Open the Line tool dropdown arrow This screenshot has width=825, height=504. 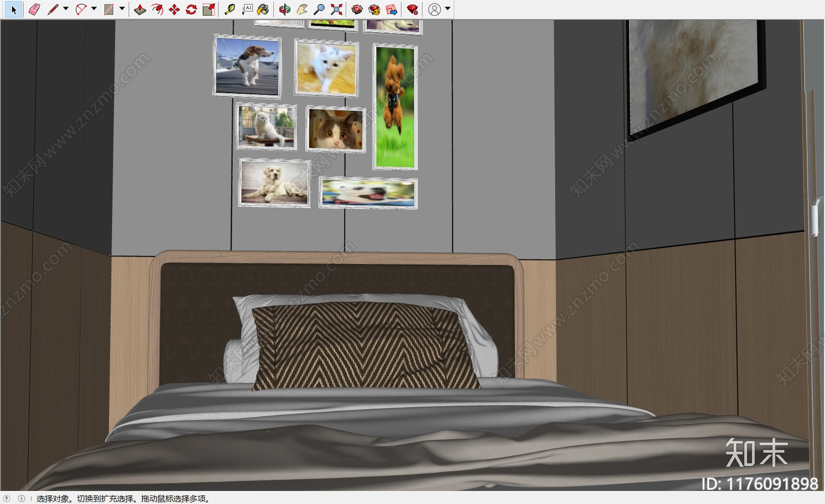65,9
